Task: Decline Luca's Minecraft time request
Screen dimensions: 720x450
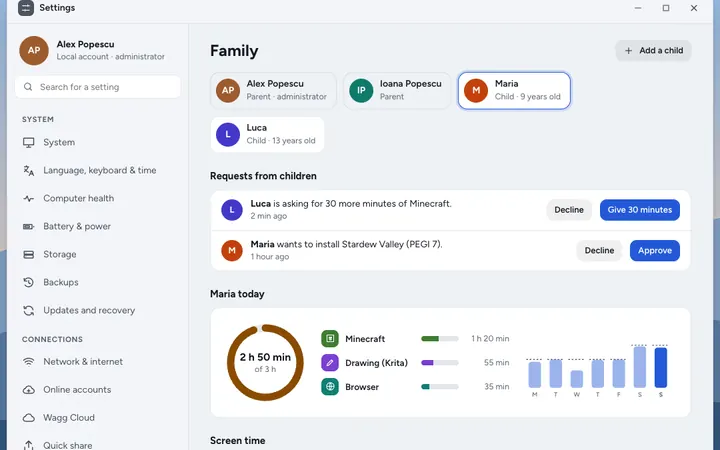Action: pos(569,210)
